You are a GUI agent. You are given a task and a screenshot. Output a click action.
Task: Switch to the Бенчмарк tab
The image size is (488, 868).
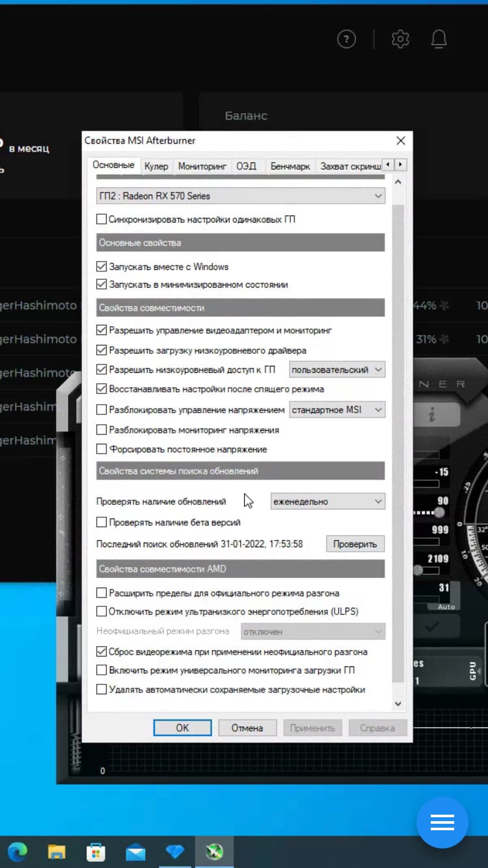coord(290,167)
